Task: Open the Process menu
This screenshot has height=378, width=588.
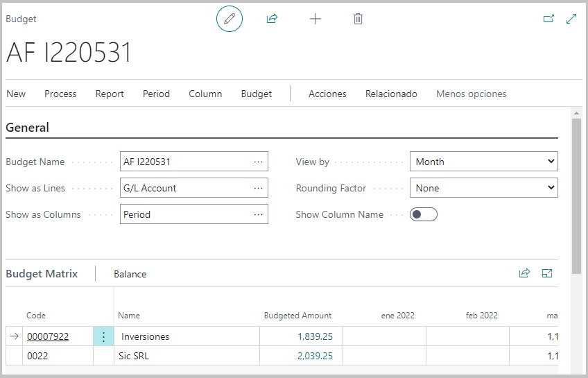Action: [x=60, y=94]
